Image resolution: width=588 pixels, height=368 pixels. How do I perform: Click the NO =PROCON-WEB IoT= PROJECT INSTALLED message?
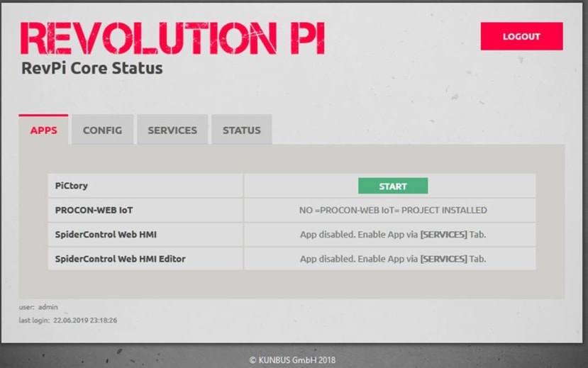(393, 210)
